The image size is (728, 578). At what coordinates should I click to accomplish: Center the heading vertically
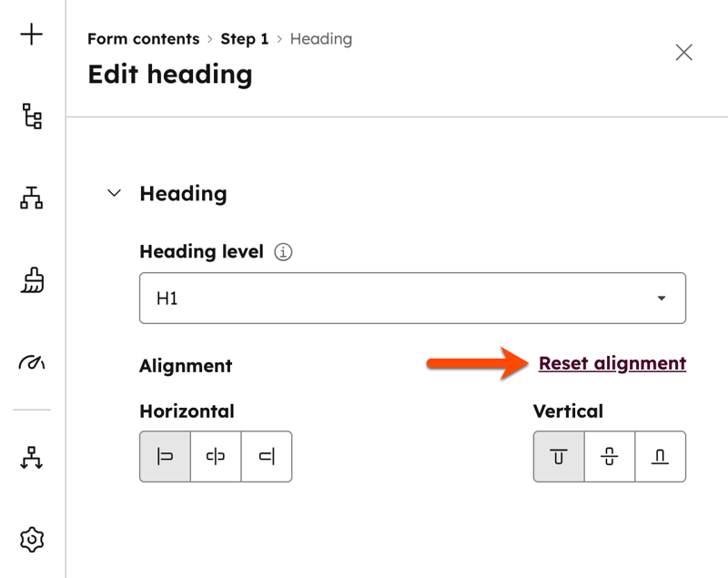pyautogui.click(x=609, y=456)
